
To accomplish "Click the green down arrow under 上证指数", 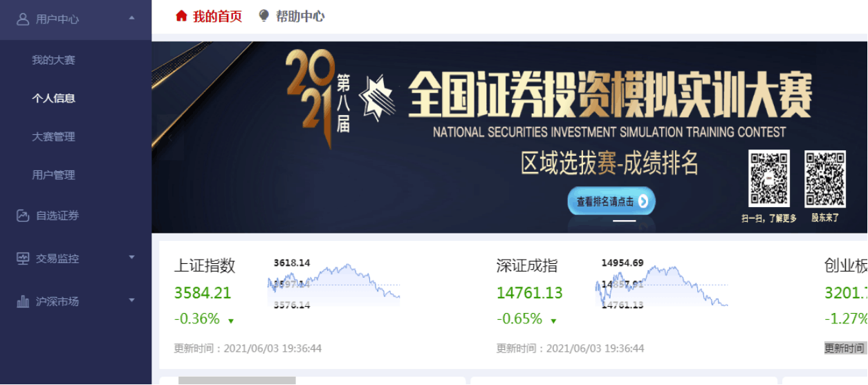I will pyautogui.click(x=231, y=321).
